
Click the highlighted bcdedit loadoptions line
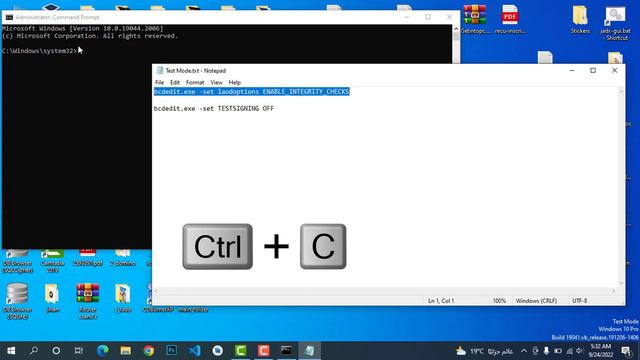coord(251,92)
